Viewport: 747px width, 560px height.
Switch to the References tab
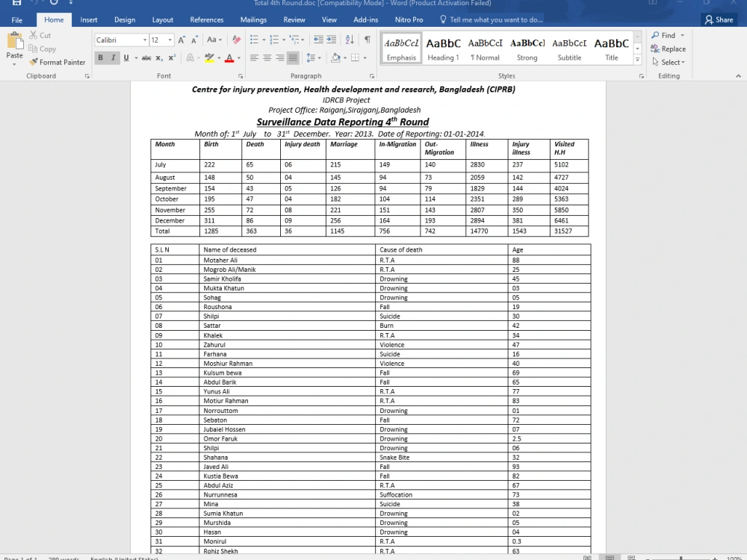207,19
